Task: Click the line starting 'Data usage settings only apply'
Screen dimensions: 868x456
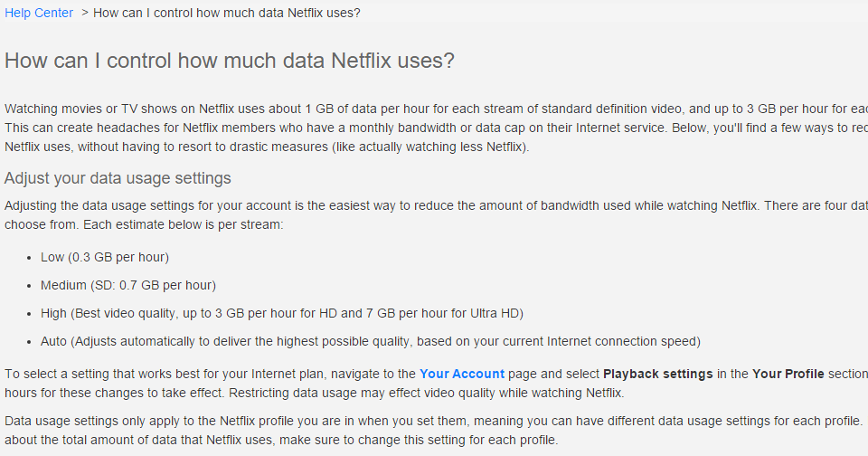Action: [x=434, y=422]
